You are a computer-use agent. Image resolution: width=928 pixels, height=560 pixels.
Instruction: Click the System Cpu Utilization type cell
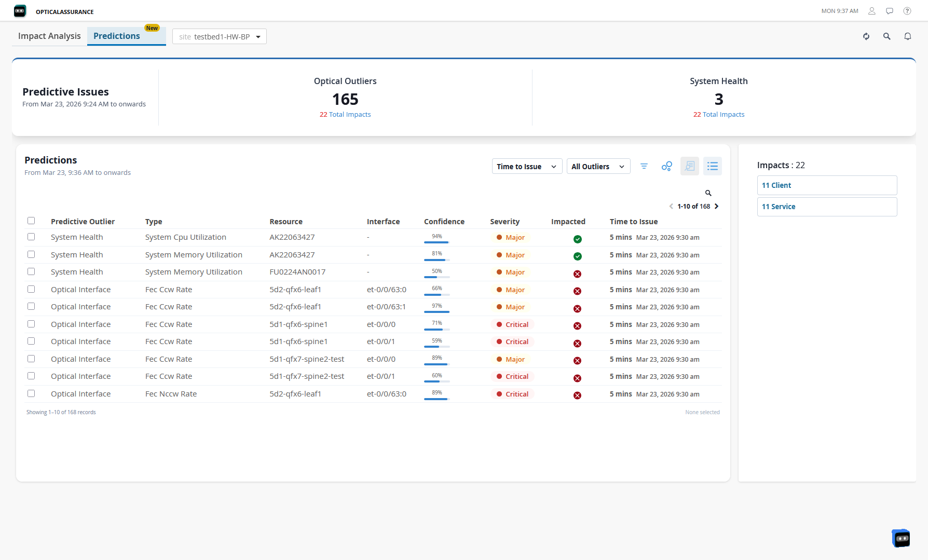pos(185,237)
